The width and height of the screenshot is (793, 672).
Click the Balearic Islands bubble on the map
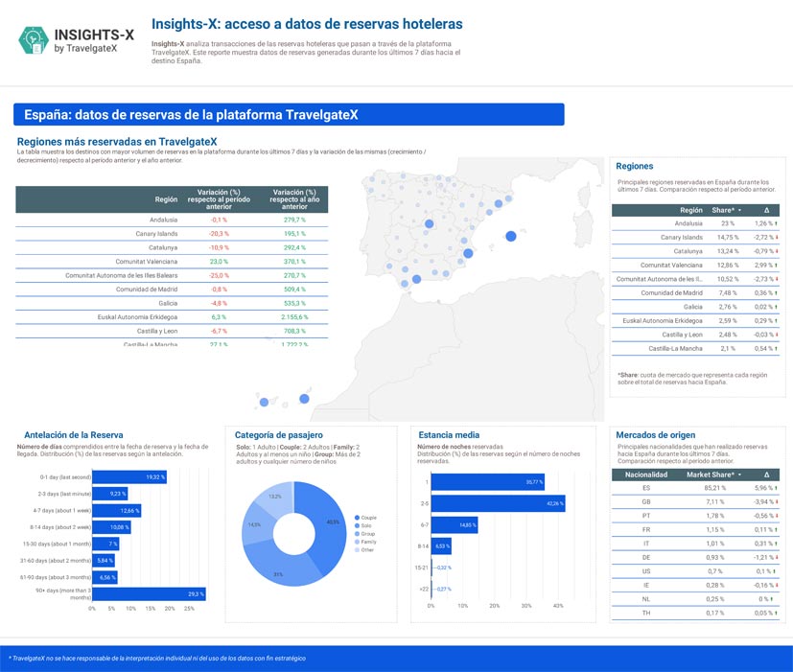pos(511,236)
